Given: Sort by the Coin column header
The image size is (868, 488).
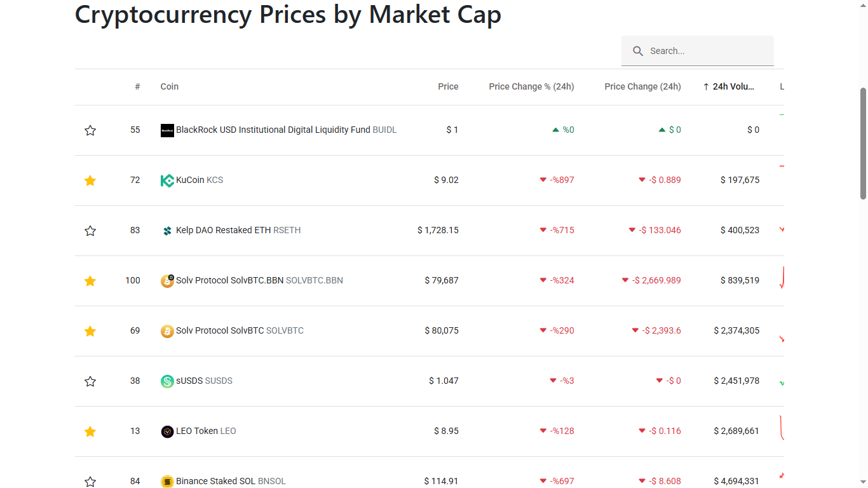Looking at the screenshot, I should click(169, 86).
